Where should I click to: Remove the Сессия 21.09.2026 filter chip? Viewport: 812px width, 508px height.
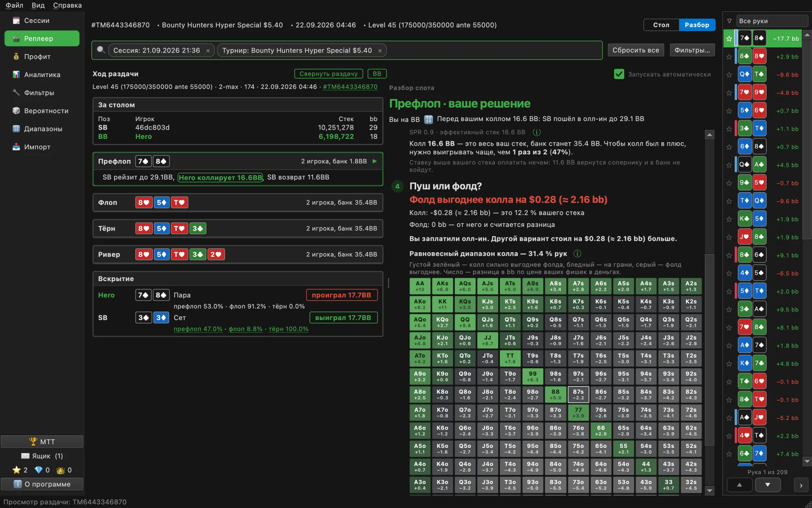[x=208, y=51]
